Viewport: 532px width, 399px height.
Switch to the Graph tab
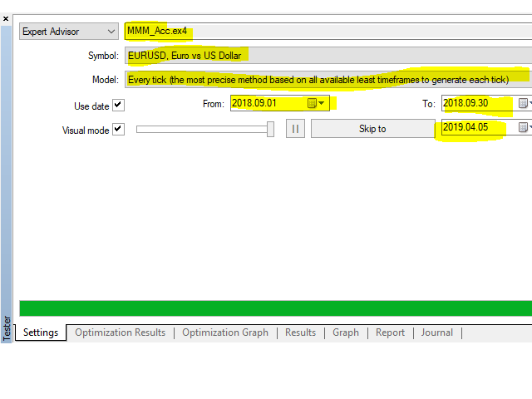(x=346, y=332)
